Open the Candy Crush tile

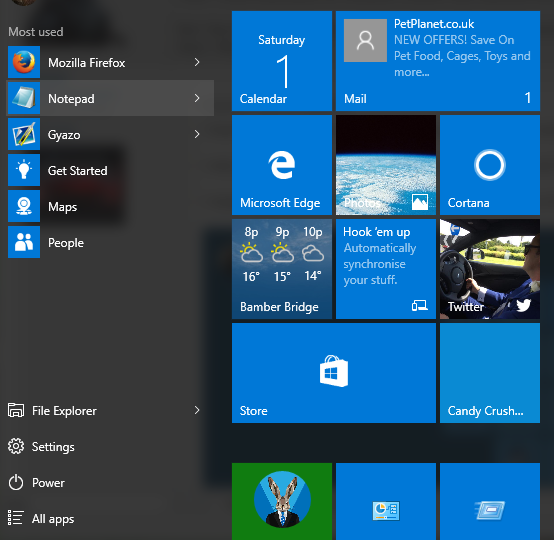pos(490,373)
